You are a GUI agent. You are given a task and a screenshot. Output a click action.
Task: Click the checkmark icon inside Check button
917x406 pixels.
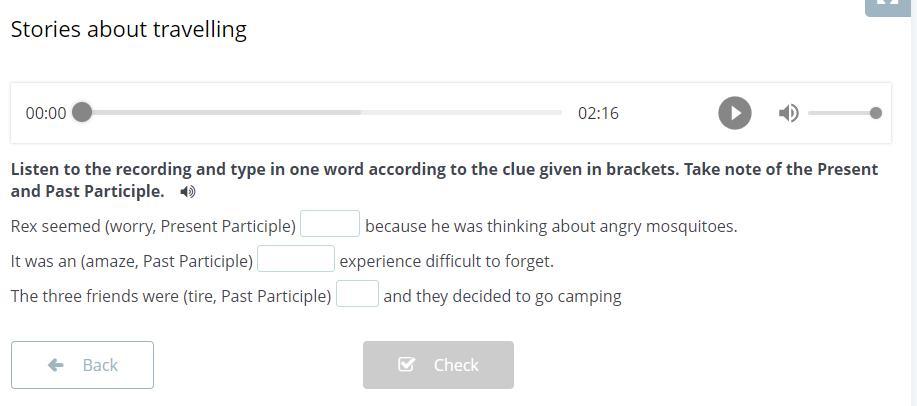pos(406,365)
